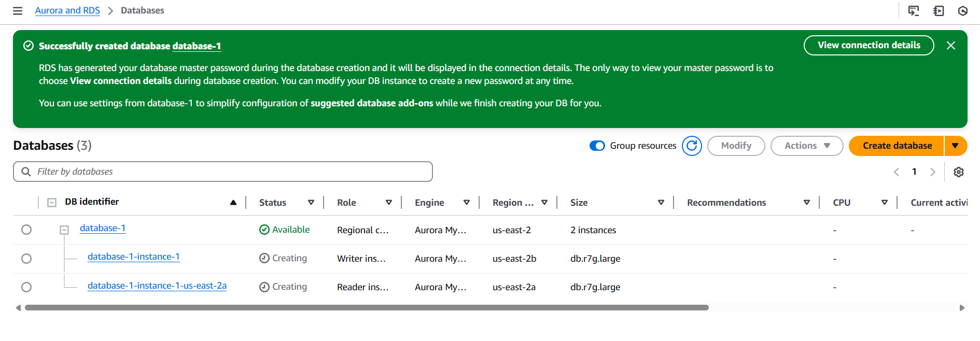Click the horizontal table scrollbar
Image resolution: width=980 pixels, height=341 pixels.
(367, 308)
